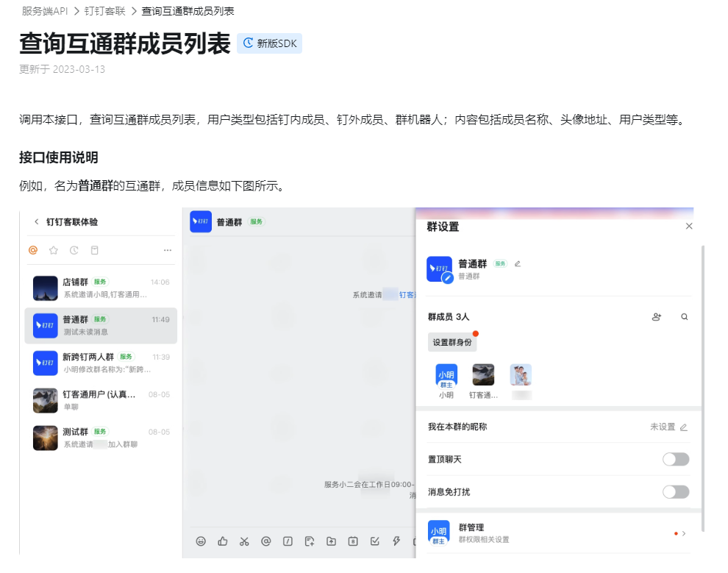Image resolution: width=728 pixels, height=573 pixels.
Task: Click the 群设置 panel scrollbar
Action: click(x=703, y=388)
